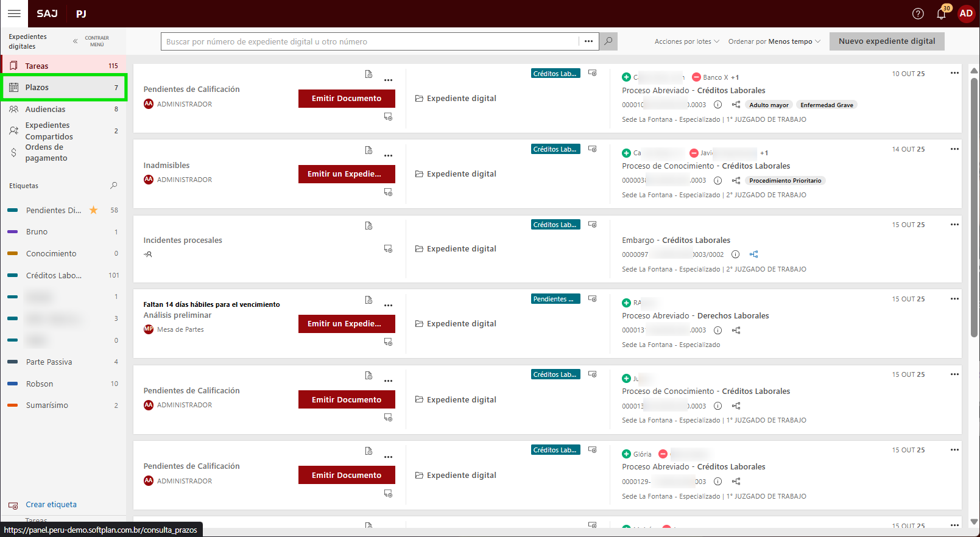This screenshot has width=980, height=537.
Task: Open search options ellipsis in search bar
Action: (588, 41)
